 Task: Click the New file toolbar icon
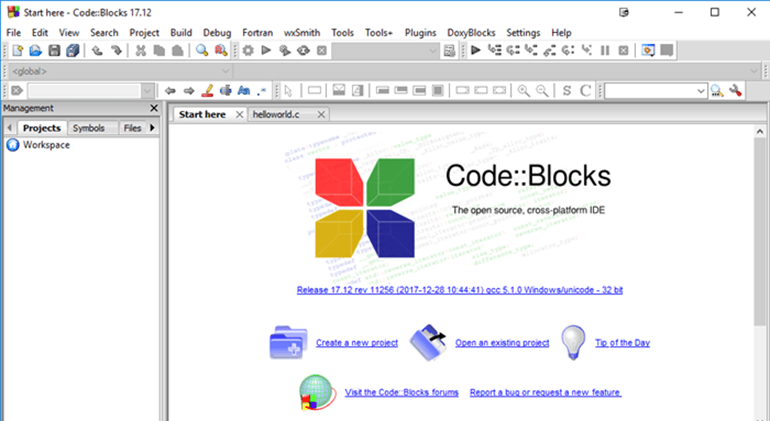[x=17, y=50]
